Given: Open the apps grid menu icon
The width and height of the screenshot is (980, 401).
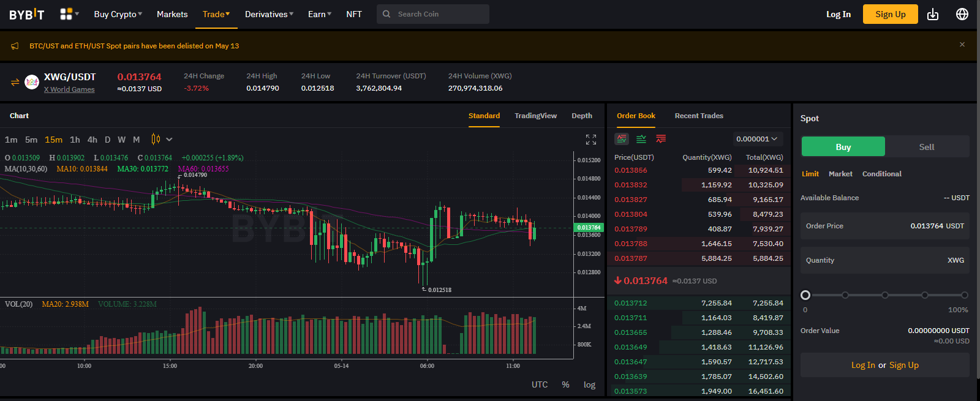Looking at the screenshot, I should point(66,14).
